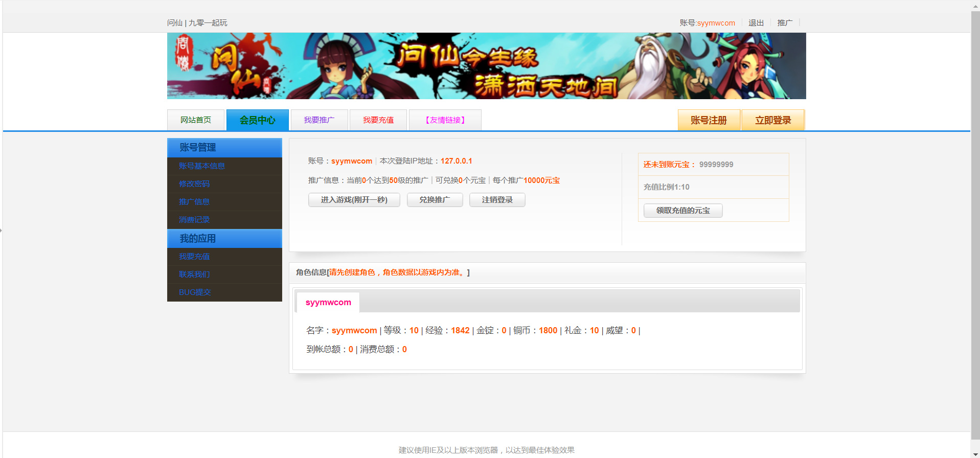Click the 账号注册 button
This screenshot has height=458, width=980.
click(x=709, y=120)
